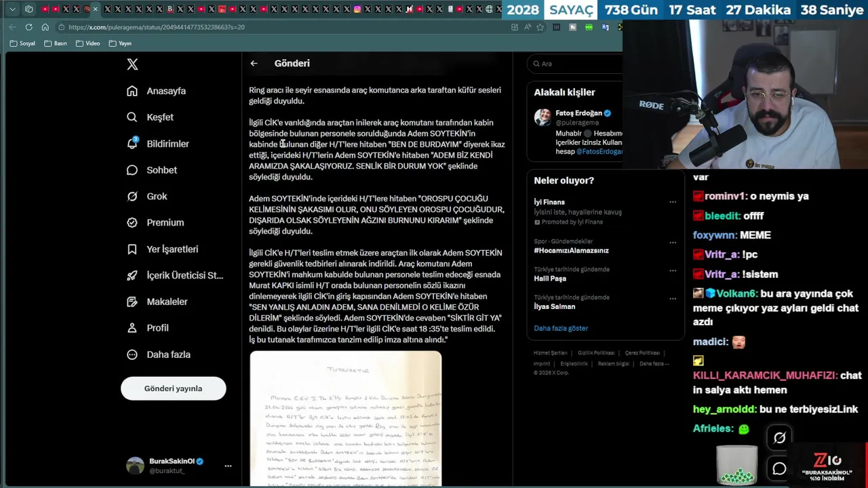Open Hizmet Şartları footer link
Viewport: 868px width, 488px height.
point(550,353)
